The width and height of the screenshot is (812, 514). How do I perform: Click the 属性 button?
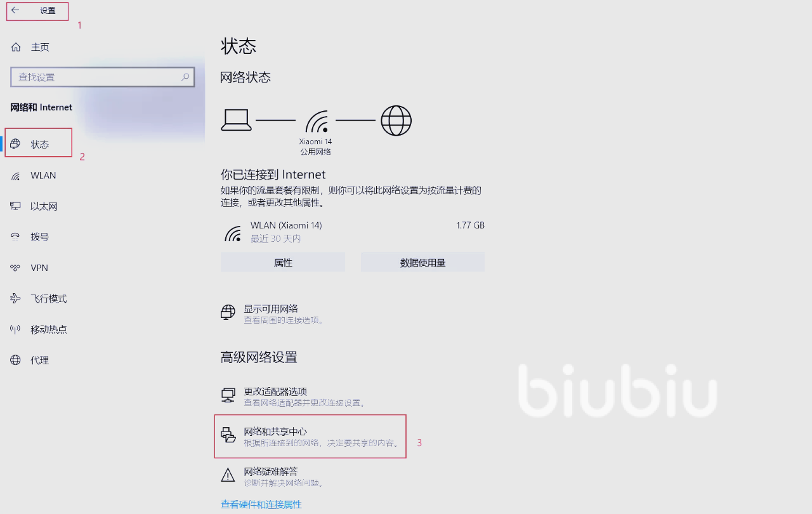(x=283, y=262)
